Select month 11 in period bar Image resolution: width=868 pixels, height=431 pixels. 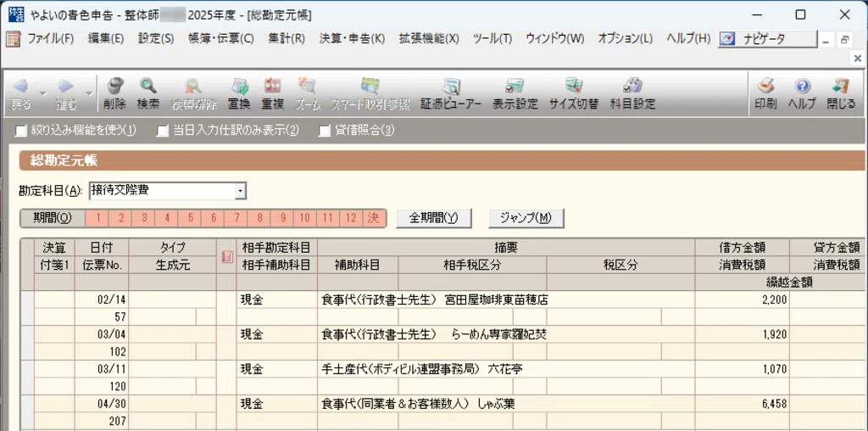tap(328, 218)
